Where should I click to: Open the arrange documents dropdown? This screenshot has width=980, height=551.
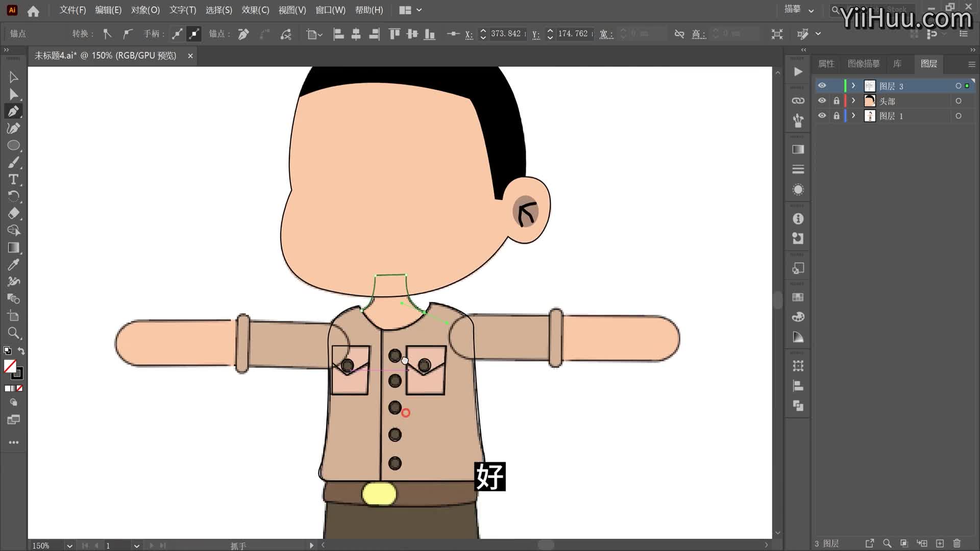[410, 10]
